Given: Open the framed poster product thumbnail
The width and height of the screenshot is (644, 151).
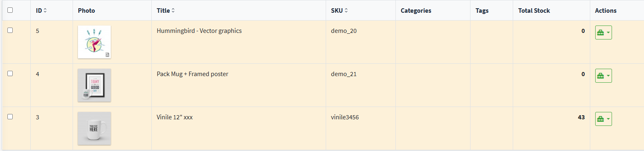Looking at the screenshot, I should click(x=94, y=85).
